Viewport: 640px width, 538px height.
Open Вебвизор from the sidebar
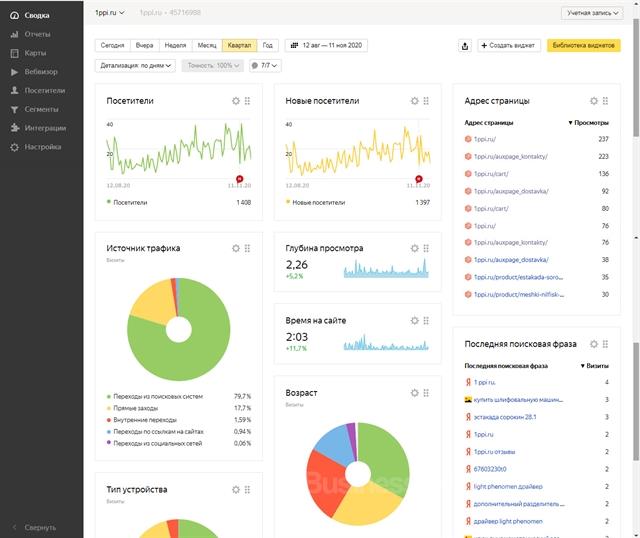40,72
